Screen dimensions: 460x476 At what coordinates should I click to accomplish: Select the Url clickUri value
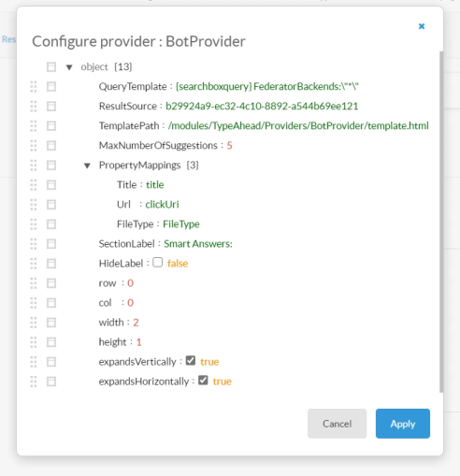[x=162, y=205]
